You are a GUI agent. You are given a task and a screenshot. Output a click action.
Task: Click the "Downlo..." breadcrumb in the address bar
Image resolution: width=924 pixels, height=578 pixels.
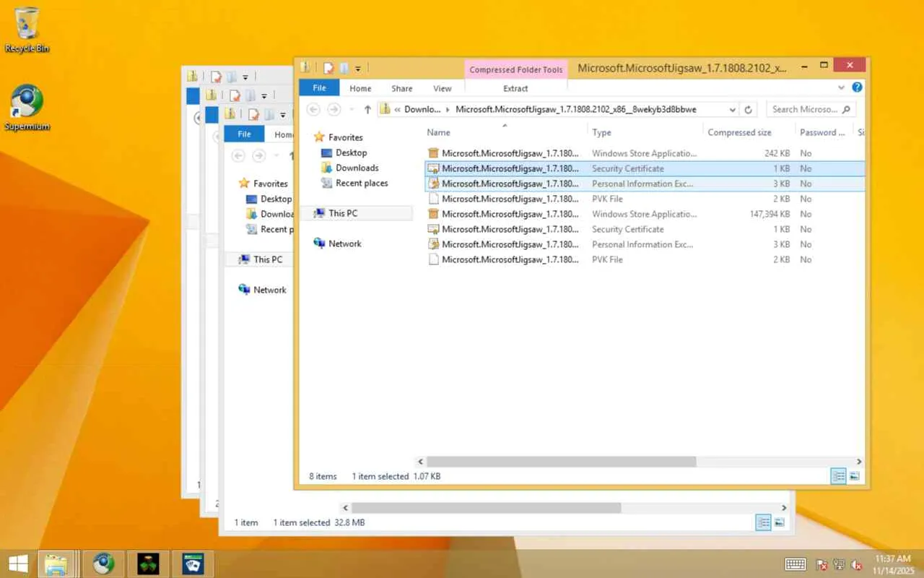422,110
